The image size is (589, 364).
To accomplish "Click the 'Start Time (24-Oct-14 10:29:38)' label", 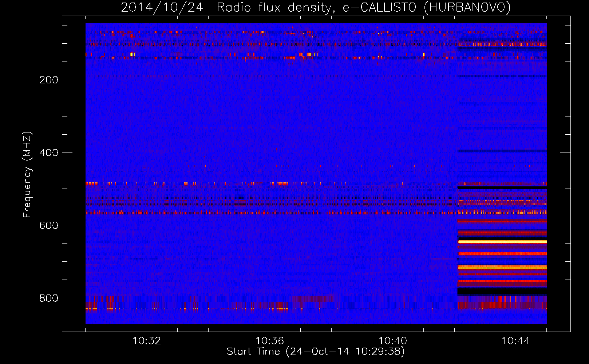I will point(316,352).
